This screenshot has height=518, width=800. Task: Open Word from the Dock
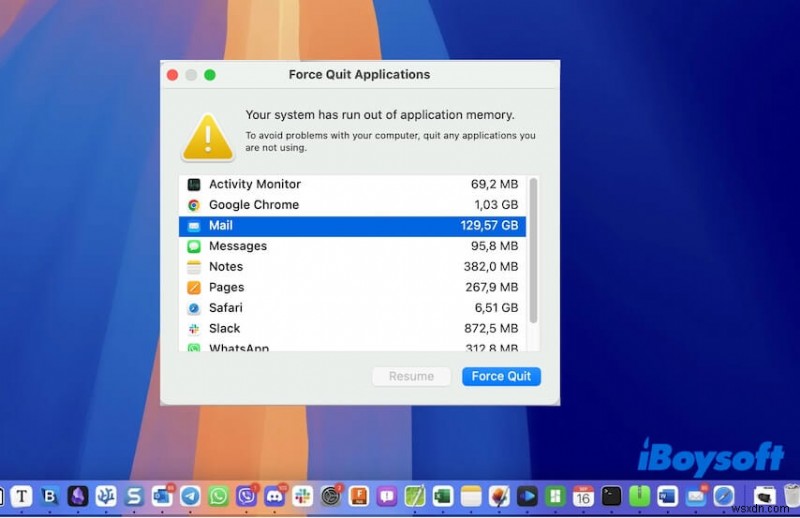[667, 496]
